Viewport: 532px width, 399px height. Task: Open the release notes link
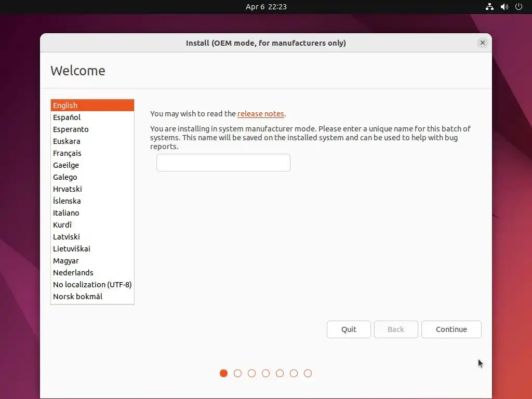pyautogui.click(x=261, y=114)
